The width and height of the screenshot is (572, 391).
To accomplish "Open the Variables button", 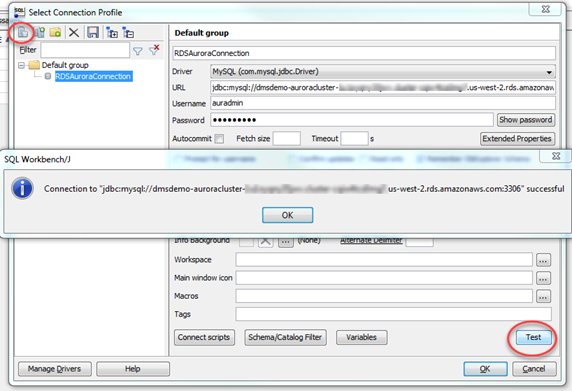I will (x=362, y=337).
